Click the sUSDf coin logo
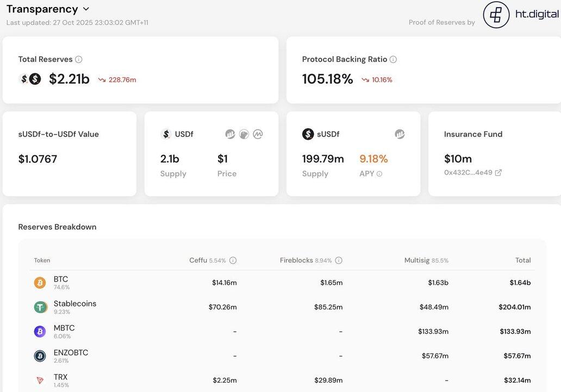Image resolution: width=561 pixels, height=392 pixels. click(308, 134)
